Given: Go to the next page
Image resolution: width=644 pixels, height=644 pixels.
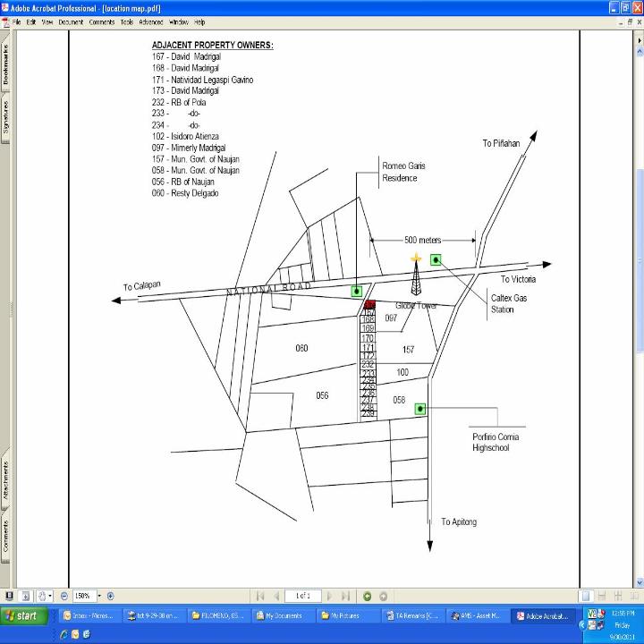Looking at the screenshot, I should [x=329, y=596].
